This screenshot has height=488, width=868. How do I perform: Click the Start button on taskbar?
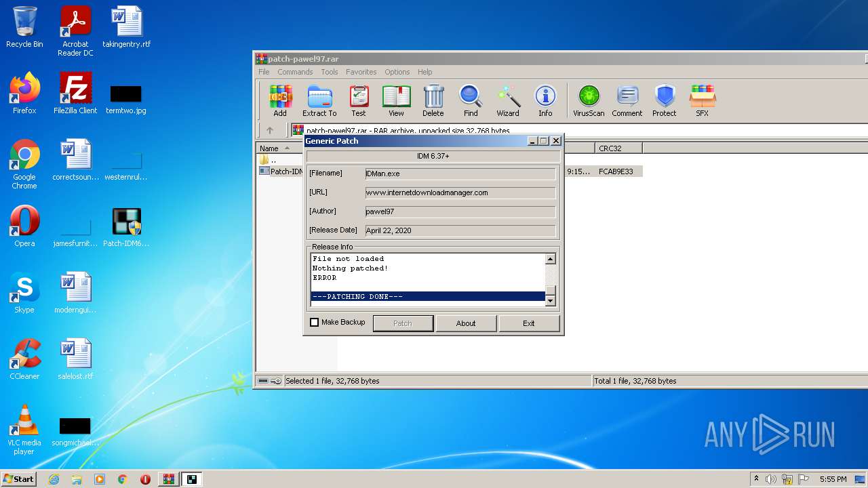[18, 479]
